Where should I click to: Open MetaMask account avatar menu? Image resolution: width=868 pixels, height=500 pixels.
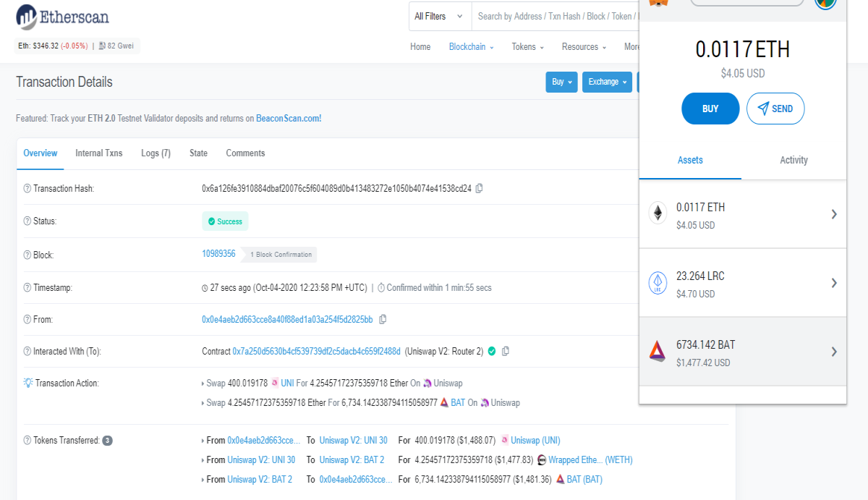pyautogui.click(x=825, y=2)
